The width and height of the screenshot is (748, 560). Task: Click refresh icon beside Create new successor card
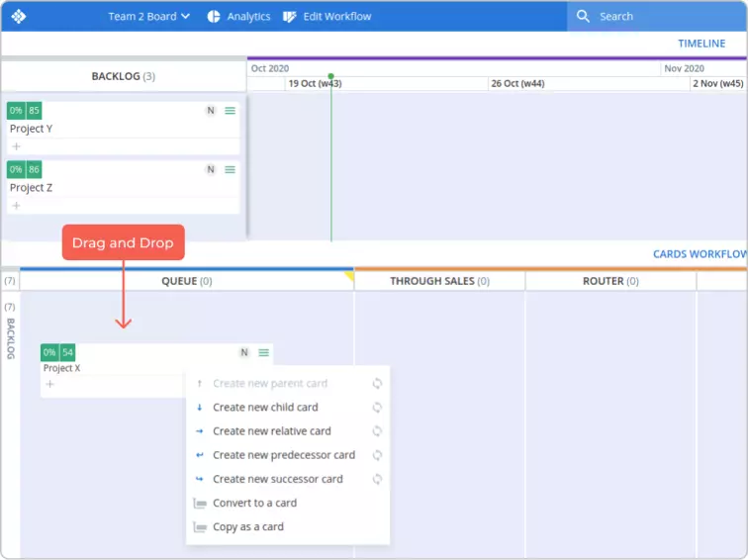point(377,479)
